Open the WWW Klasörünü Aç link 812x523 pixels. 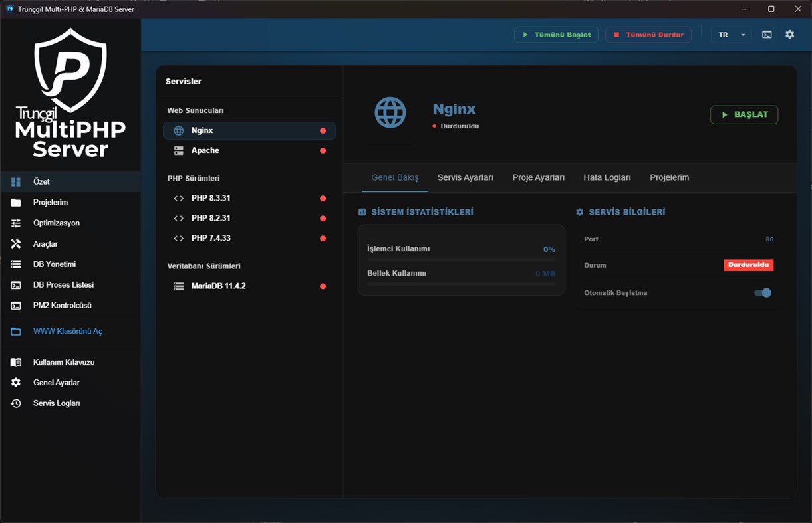[68, 332]
